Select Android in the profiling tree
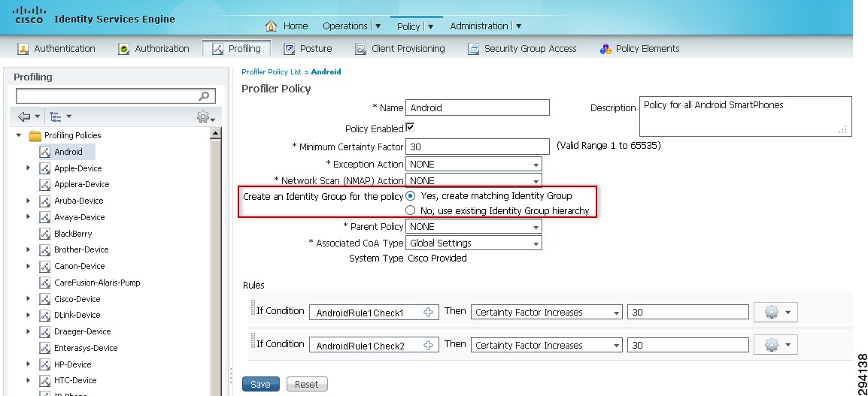This screenshot has height=396, width=868. 68,152
